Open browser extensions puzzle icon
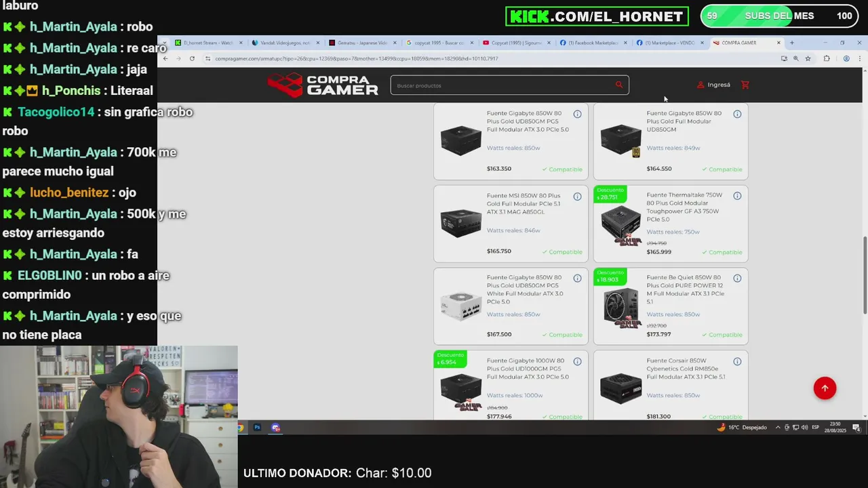This screenshot has width=868, height=488. 826,58
